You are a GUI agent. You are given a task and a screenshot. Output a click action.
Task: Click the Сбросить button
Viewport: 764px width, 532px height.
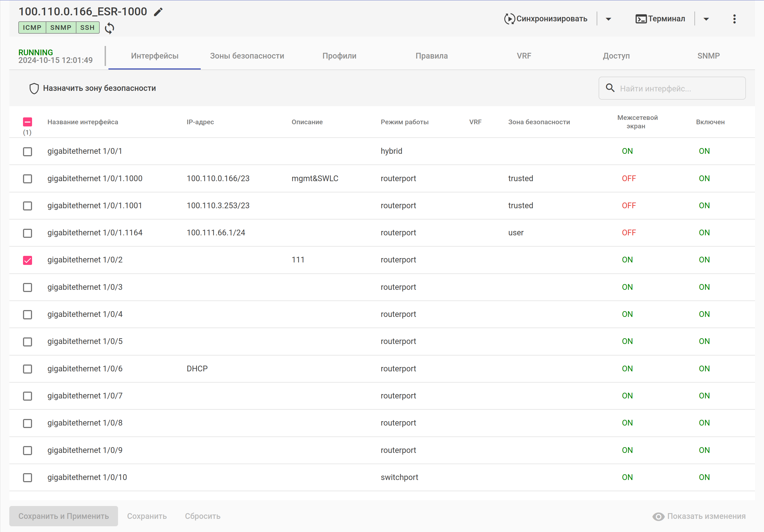point(202,516)
